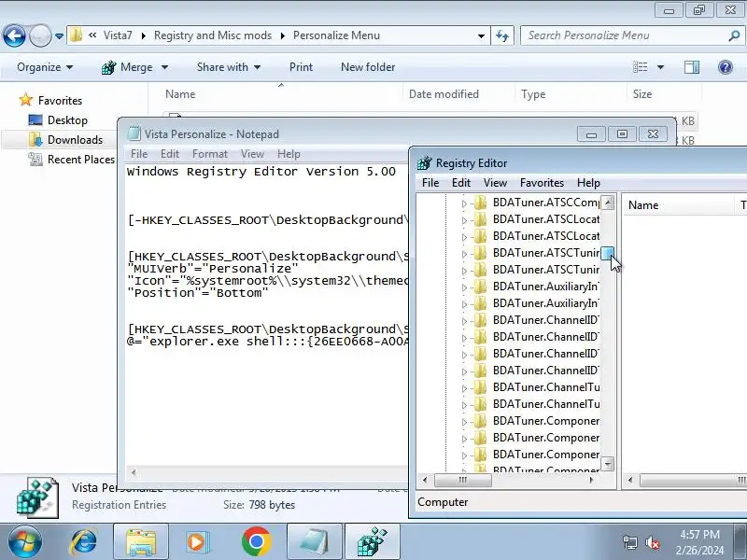Select first BDATuner.Componer key
This screenshot has height=560, width=747.
[x=546, y=421]
